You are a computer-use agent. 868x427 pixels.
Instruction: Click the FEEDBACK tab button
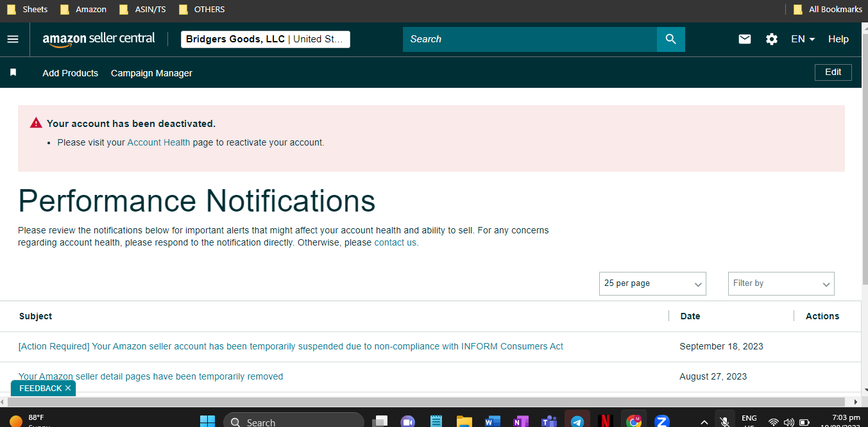40,389
